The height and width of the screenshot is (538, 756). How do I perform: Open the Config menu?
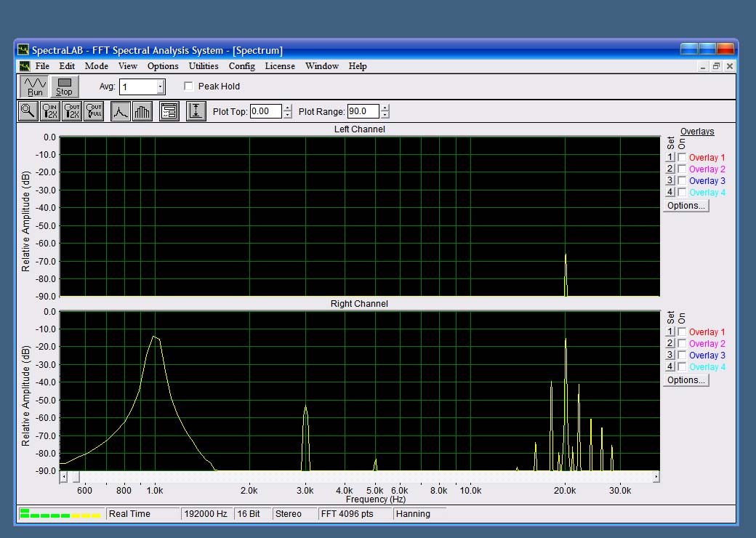[241, 66]
